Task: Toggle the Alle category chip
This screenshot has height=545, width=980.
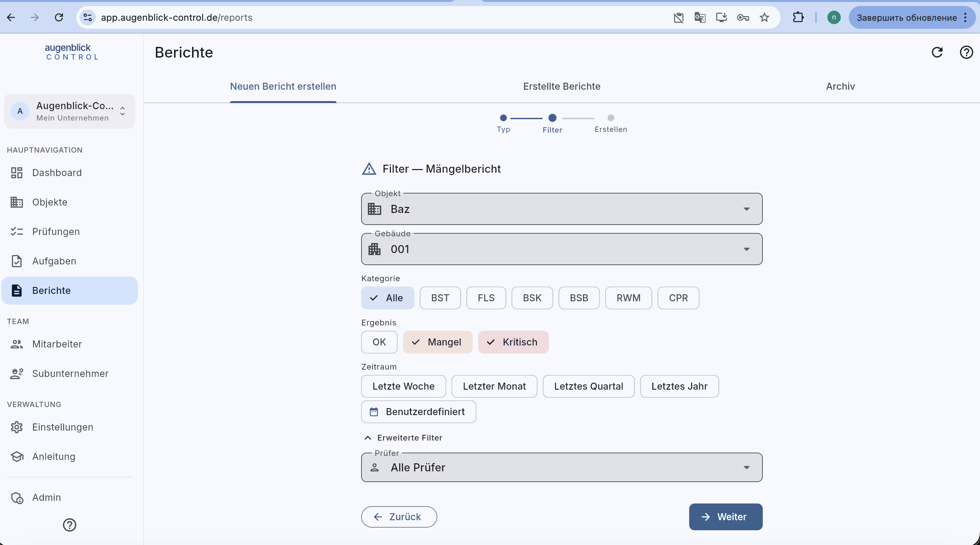Action: point(387,298)
